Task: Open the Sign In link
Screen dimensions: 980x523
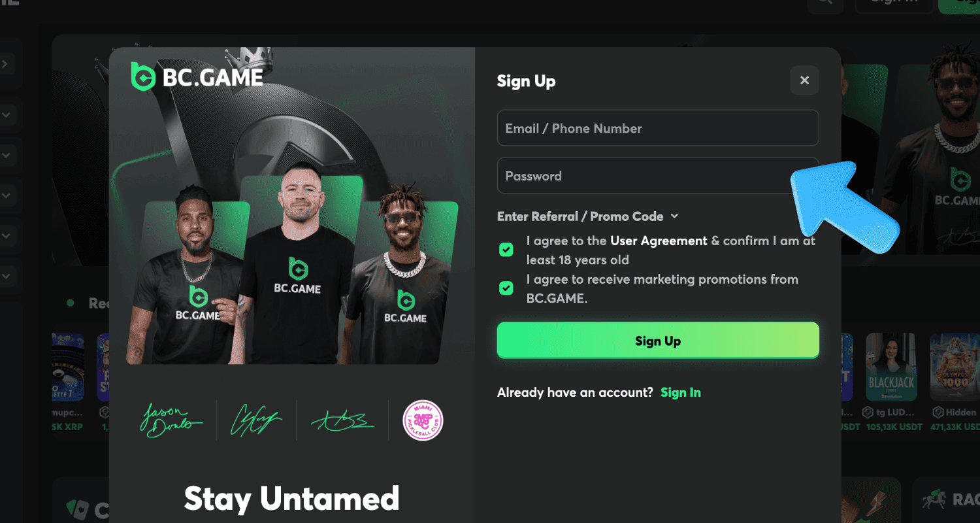Action: (x=681, y=392)
